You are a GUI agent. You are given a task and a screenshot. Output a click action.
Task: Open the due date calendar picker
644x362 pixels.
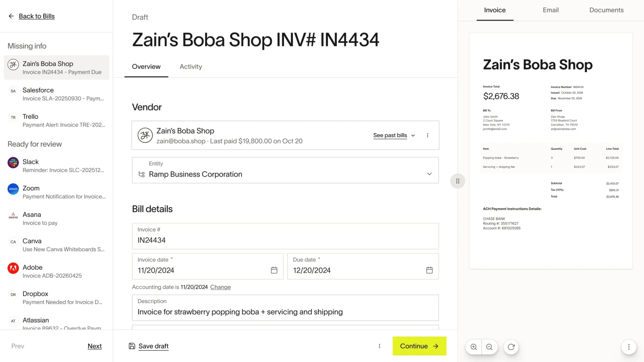[429, 270]
